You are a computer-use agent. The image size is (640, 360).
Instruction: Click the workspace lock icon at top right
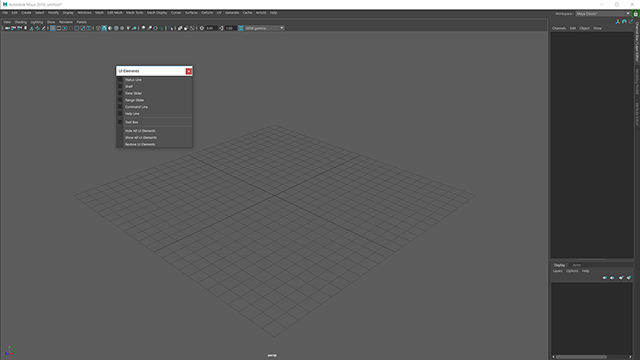point(636,14)
